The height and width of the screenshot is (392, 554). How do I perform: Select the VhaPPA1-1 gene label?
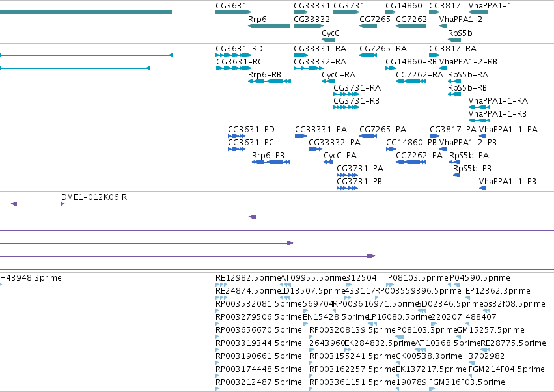coord(490,6)
